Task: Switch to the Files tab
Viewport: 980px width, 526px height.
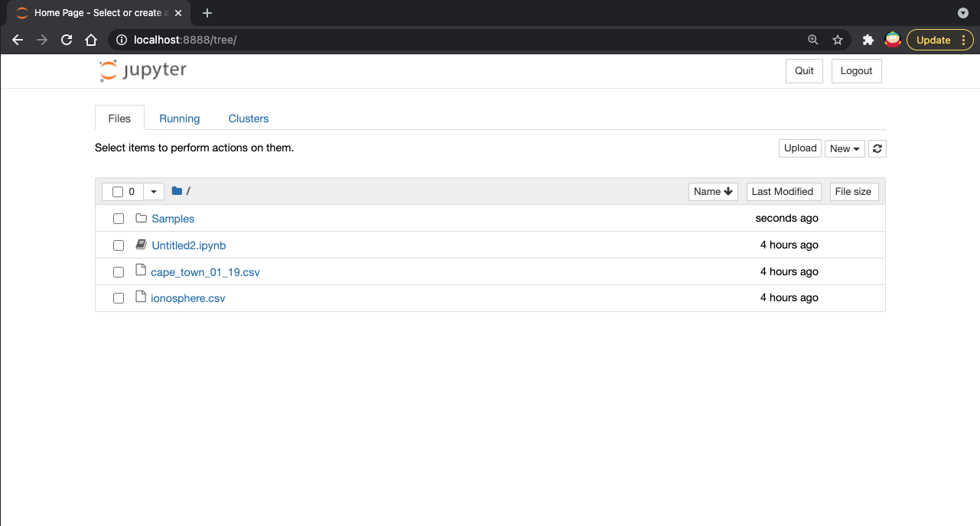Action: pyautogui.click(x=119, y=119)
